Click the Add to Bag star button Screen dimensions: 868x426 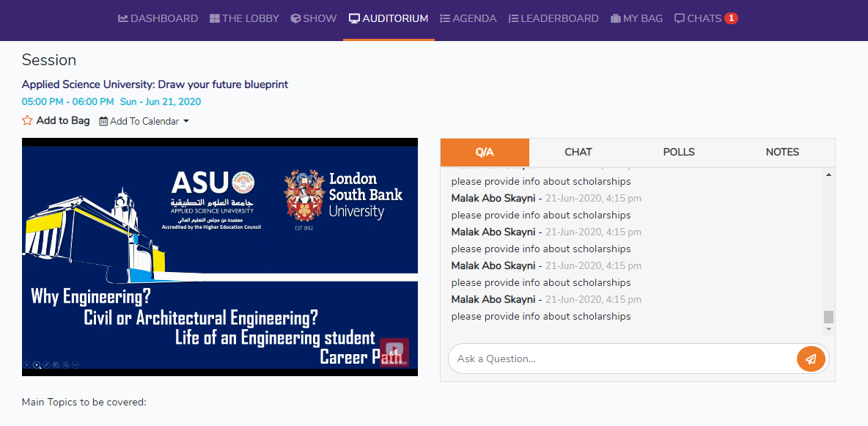click(56, 120)
